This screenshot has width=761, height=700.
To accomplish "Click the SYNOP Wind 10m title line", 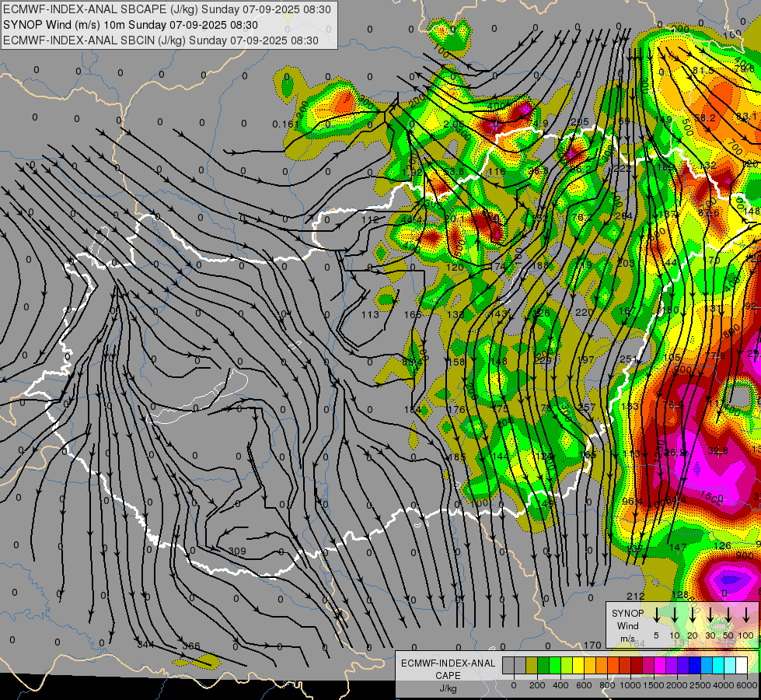I will (x=131, y=25).
